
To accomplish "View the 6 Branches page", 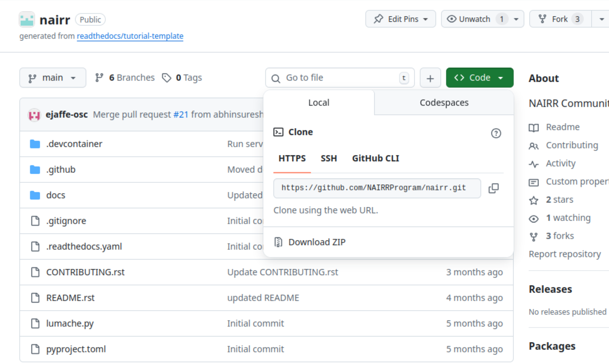I will (x=125, y=78).
